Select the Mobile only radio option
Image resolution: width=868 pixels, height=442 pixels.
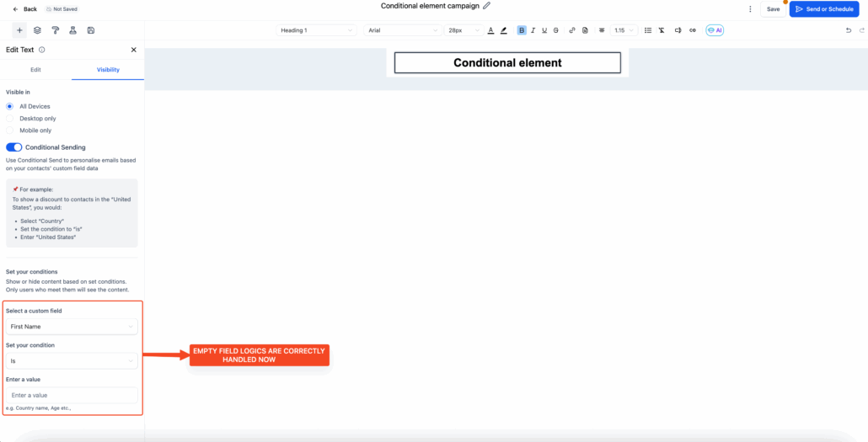click(10, 130)
